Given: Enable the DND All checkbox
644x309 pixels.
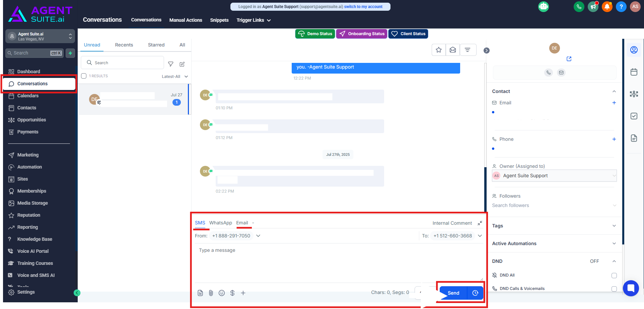Looking at the screenshot, I should [614, 276].
